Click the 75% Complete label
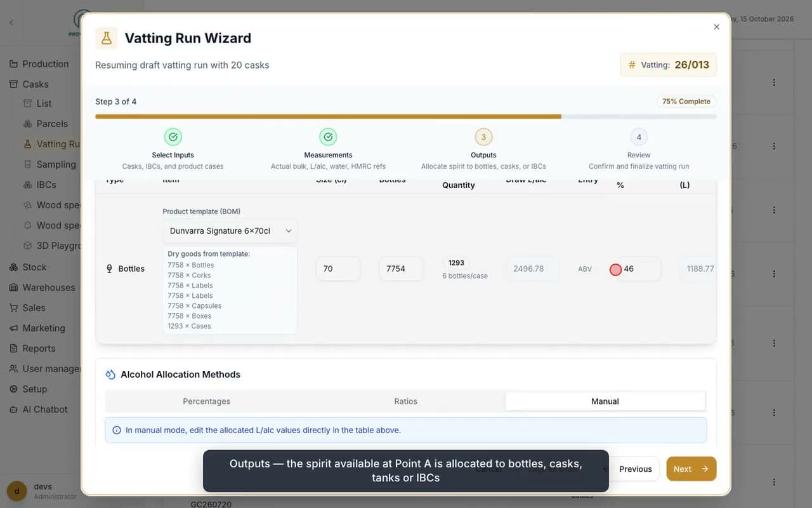Screen dimensions: 812x508 [x=686, y=102]
